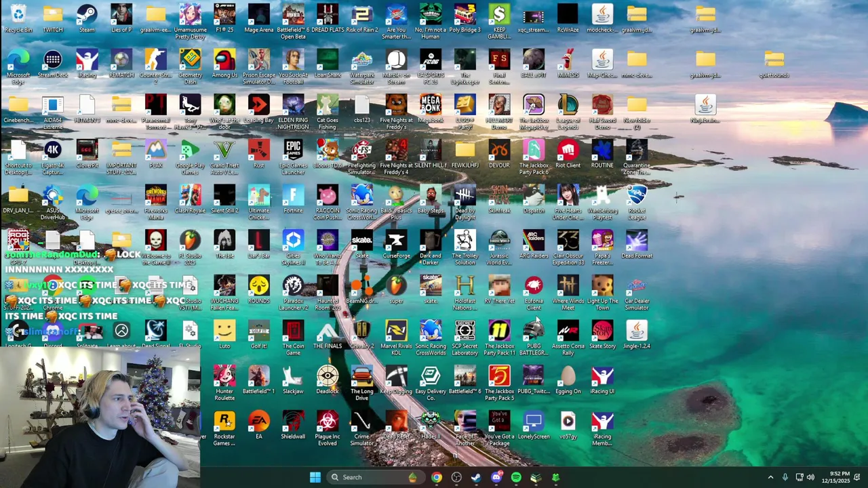The height and width of the screenshot is (488, 868).
Task: Select the Risk of Rain 2 shortcut
Action: click(362, 18)
